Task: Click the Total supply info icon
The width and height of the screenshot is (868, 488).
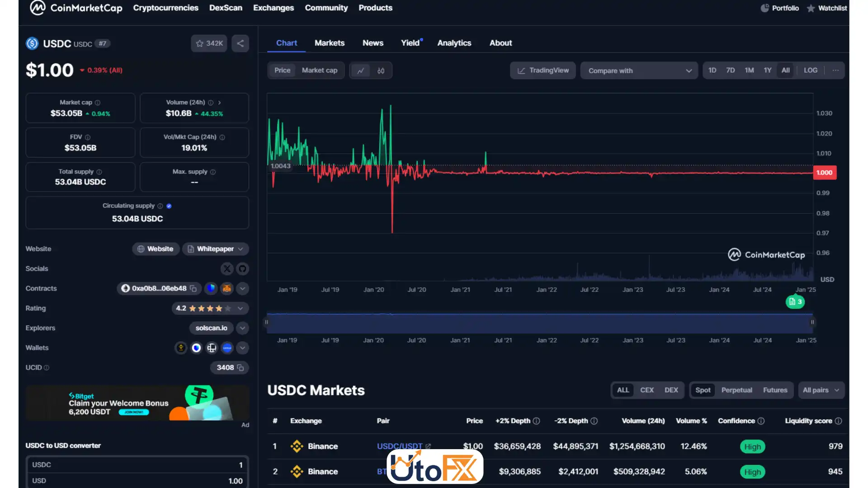Action: [x=99, y=172]
